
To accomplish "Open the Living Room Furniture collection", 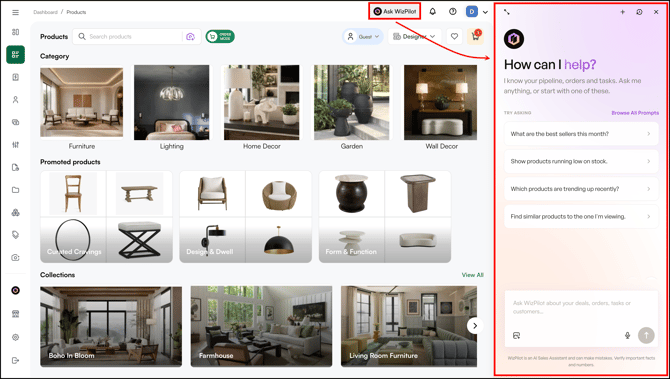I will point(409,326).
